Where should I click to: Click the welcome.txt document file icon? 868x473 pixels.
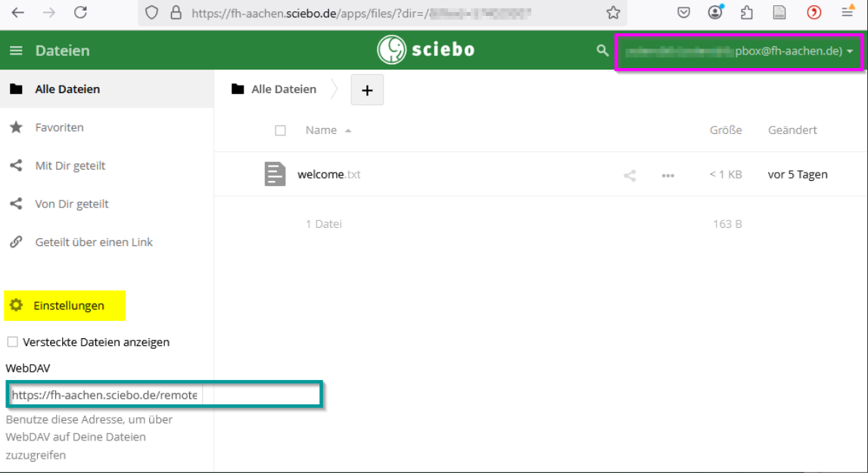[x=275, y=174]
